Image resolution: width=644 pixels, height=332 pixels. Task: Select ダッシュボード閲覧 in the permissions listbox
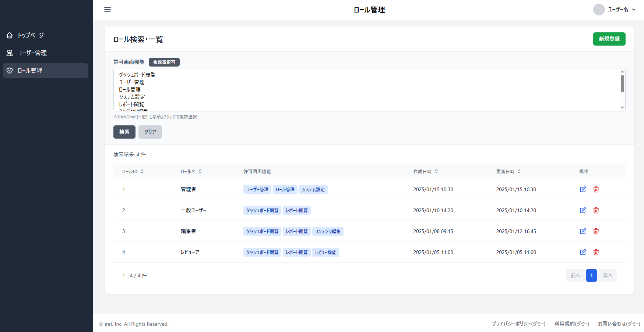[137, 75]
